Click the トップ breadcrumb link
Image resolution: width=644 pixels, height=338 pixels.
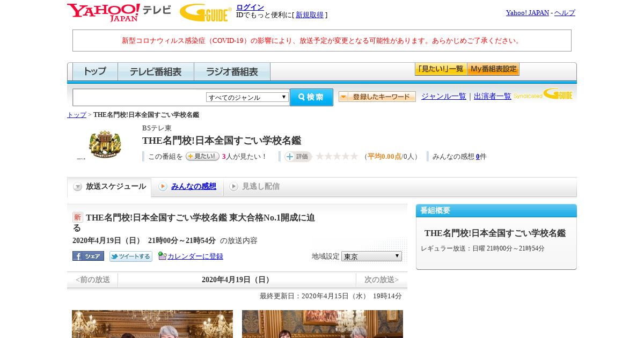[x=77, y=115]
